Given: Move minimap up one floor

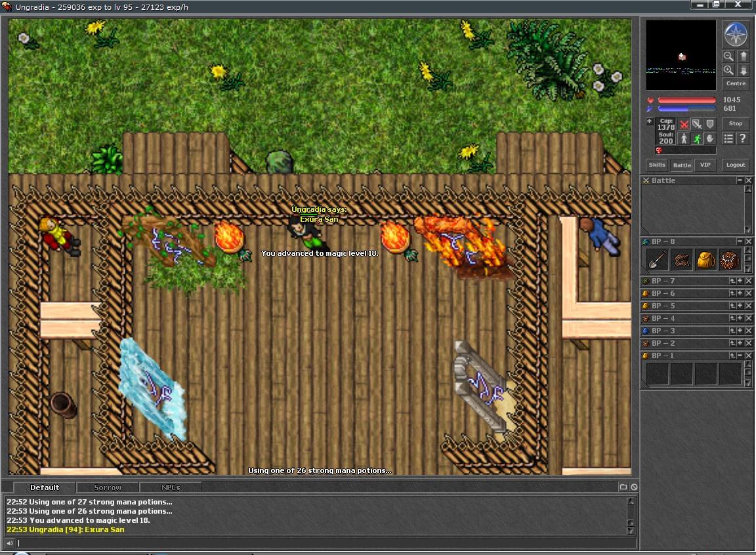Looking at the screenshot, I should pos(744,56).
